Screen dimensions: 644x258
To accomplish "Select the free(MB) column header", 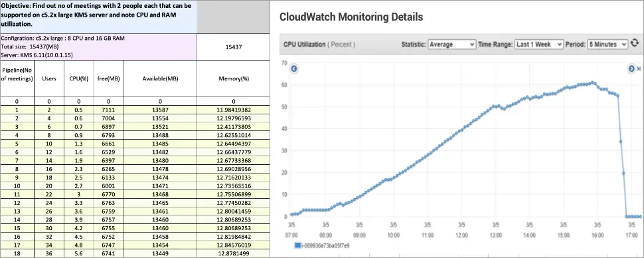I will point(108,78).
